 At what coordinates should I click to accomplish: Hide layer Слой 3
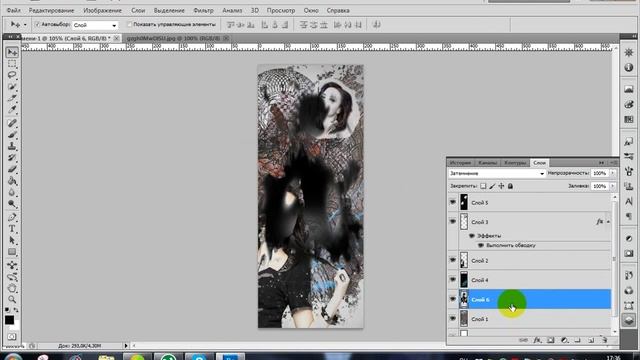(453, 222)
